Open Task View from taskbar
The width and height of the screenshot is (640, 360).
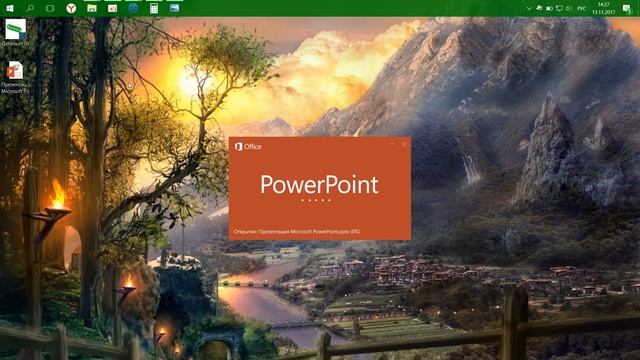point(50,8)
